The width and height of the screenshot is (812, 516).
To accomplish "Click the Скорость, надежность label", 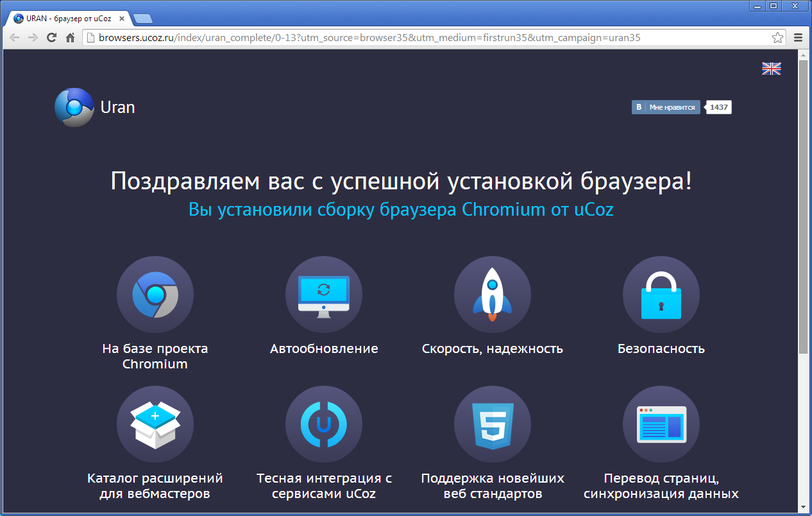I will [493, 349].
